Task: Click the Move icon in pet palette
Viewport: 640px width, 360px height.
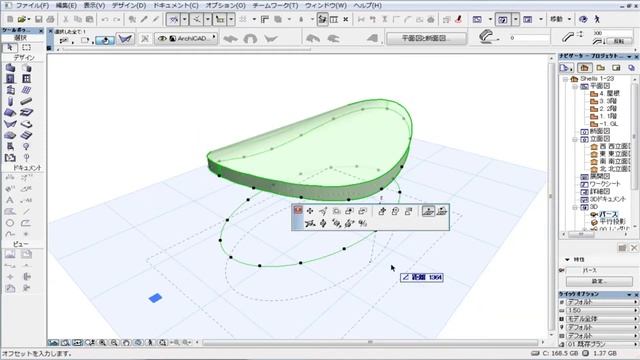Action: (x=310, y=211)
